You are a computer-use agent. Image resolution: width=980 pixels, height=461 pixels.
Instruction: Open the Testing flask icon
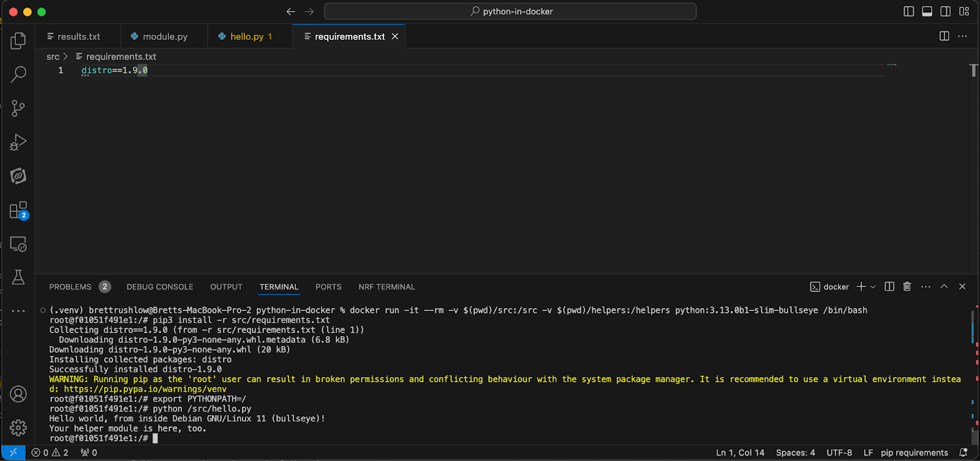(18, 277)
